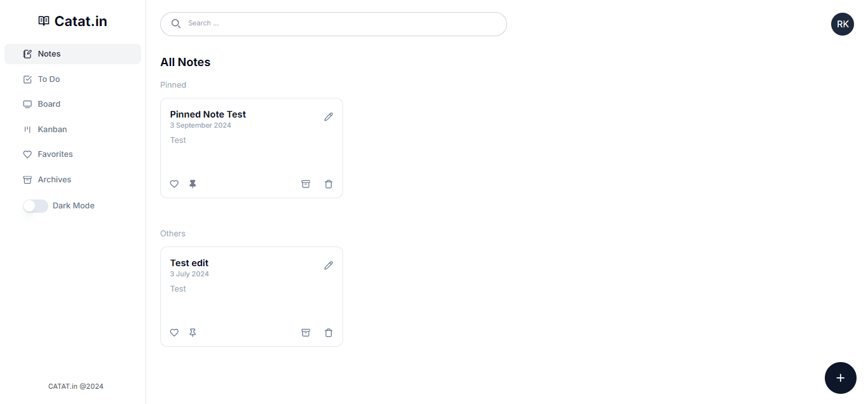Open the Notes sidebar item

[72, 54]
